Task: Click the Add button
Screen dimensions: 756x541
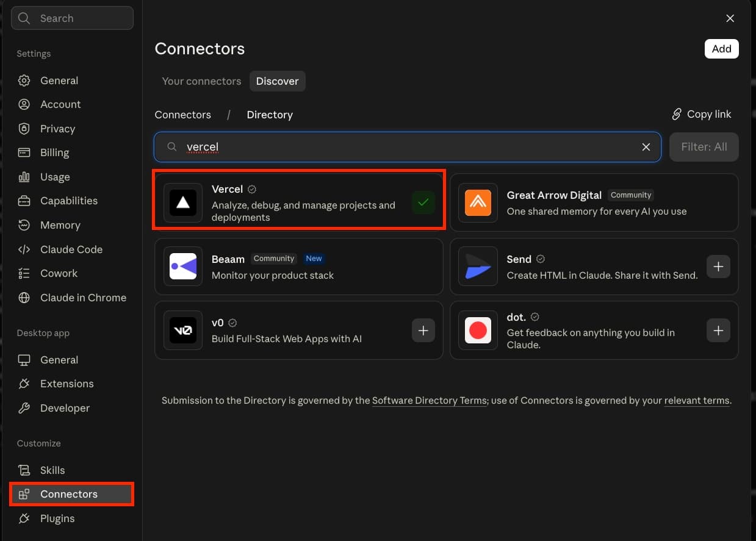Action: [x=722, y=49]
